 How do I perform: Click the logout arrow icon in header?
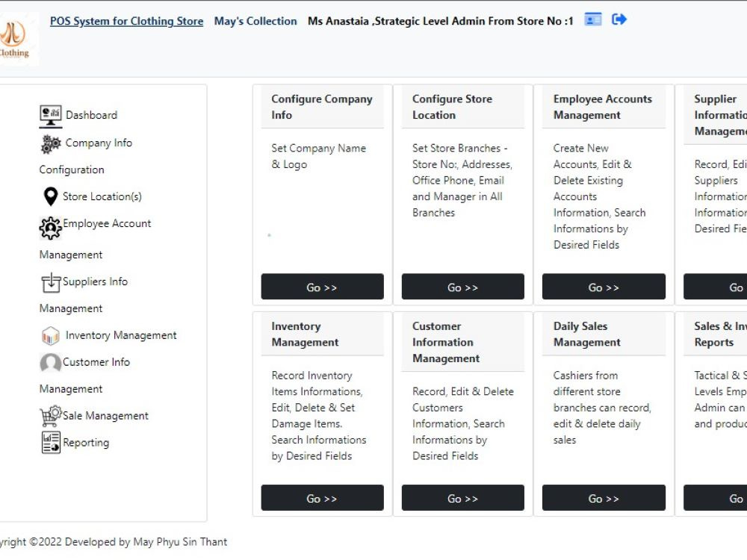pos(619,19)
